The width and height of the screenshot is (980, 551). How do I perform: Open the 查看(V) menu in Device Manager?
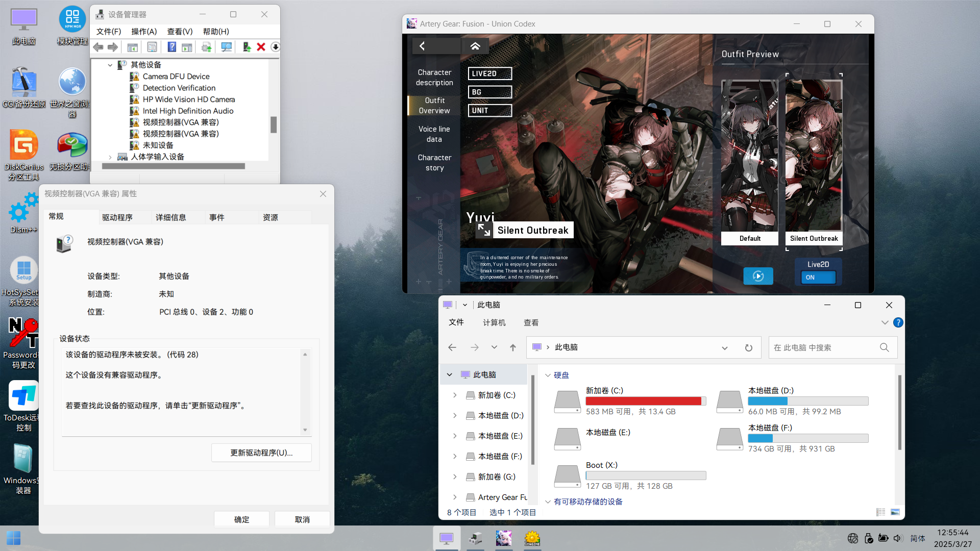pyautogui.click(x=180, y=32)
